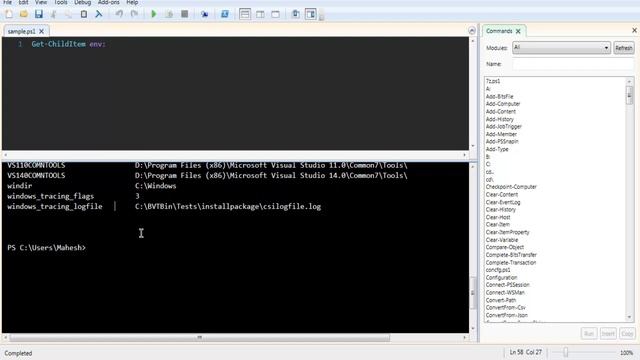Open the Help menu

click(132, 2)
